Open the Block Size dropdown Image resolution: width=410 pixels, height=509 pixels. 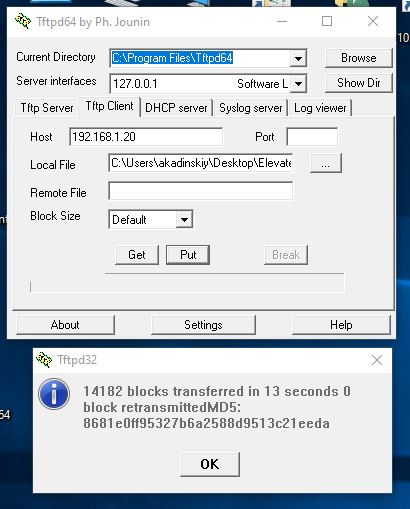[184, 219]
